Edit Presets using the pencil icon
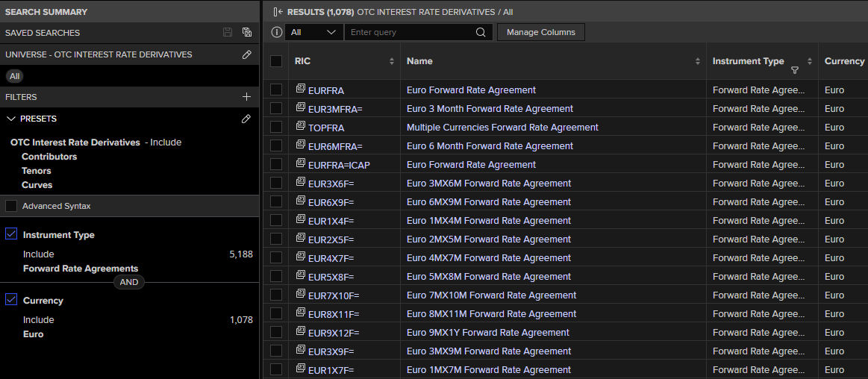Viewport: 868px width, 379px height. [247, 119]
